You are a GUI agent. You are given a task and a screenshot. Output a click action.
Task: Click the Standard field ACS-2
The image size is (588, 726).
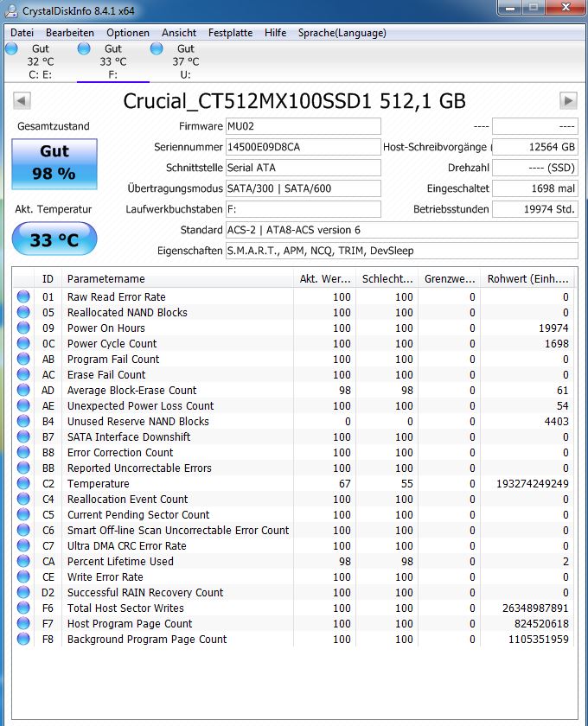tap(402, 230)
